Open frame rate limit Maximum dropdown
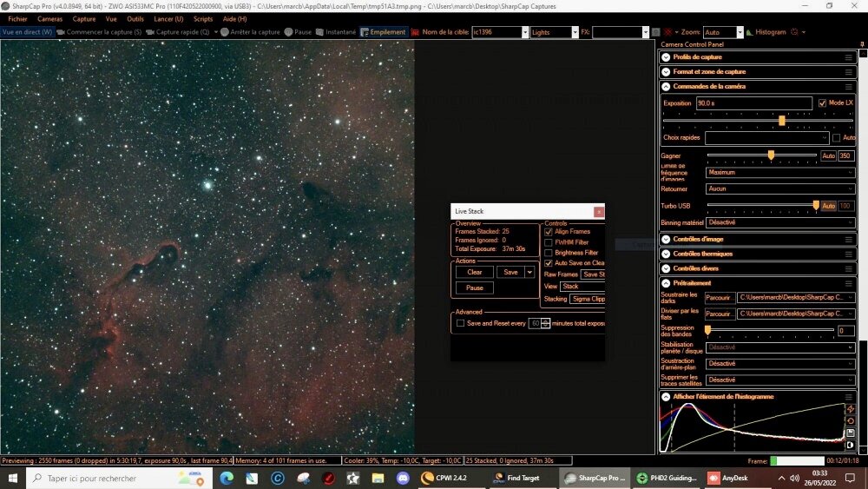 [x=780, y=173]
